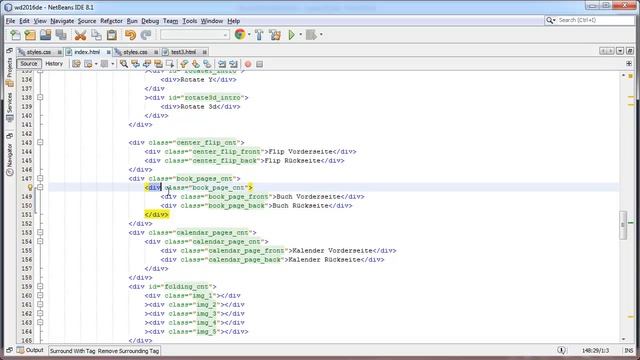
Task: Collapse the code fold at line 154
Action: tap(40, 241)
